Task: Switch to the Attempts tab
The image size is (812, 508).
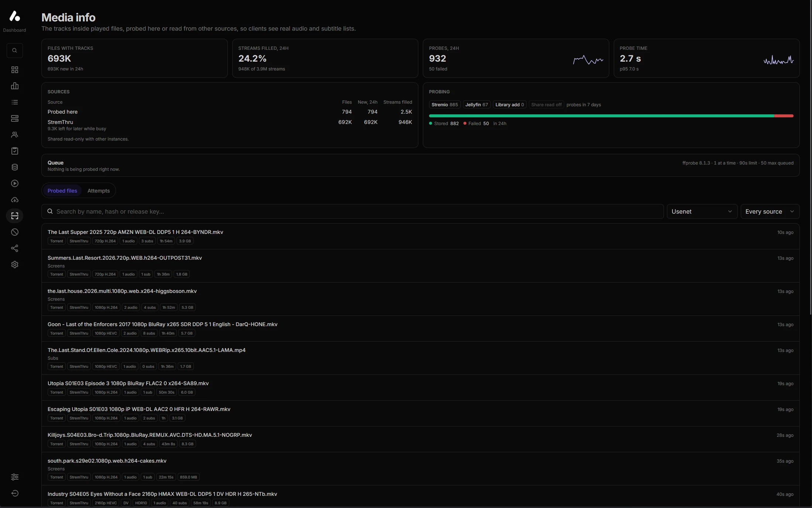Action: [99, 191]
